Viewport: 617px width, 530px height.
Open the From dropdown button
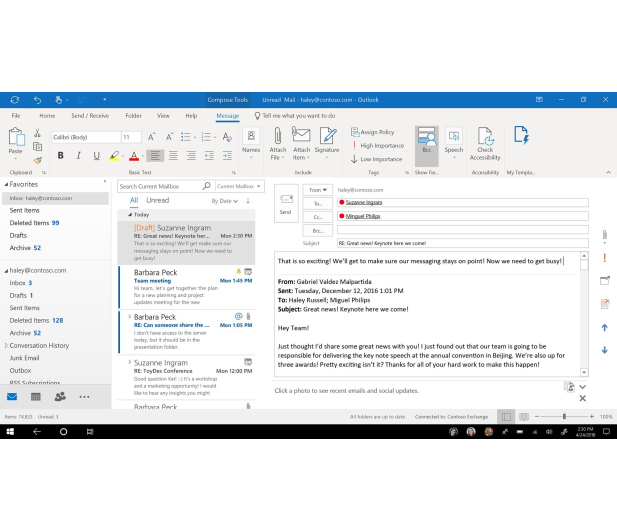point(318,190)
